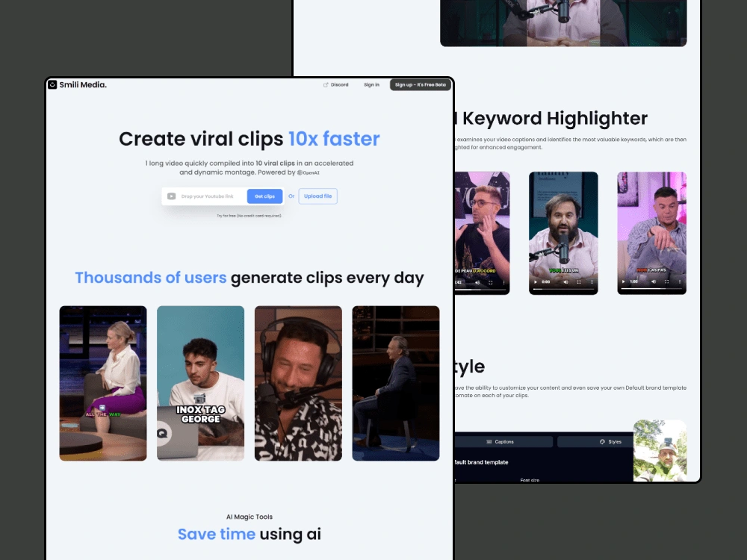Click the Font size label in style editor

[x=530, y=480]
